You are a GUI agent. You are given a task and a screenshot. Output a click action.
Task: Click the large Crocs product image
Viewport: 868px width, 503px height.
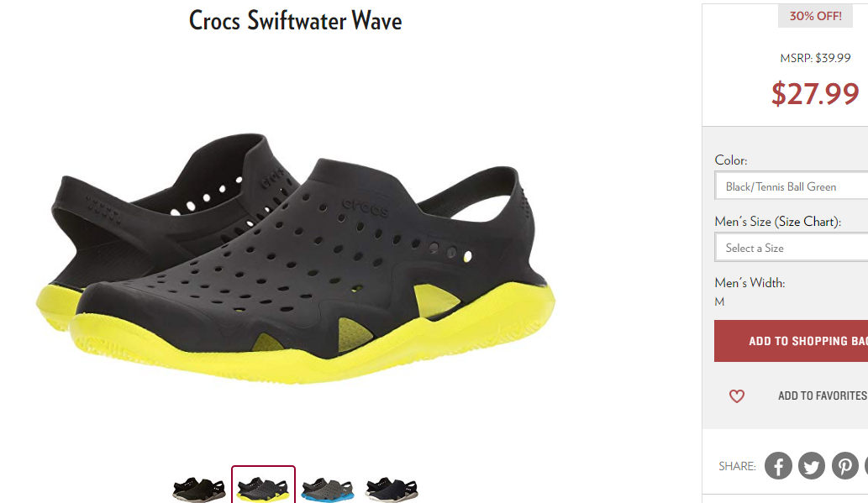pos(295,257)
